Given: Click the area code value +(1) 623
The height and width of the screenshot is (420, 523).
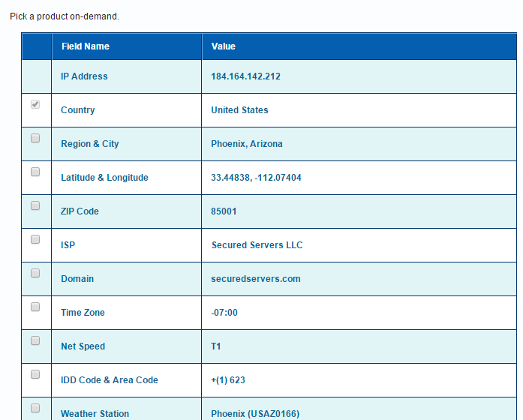Looking at the screenshot, I should [228, 380].
